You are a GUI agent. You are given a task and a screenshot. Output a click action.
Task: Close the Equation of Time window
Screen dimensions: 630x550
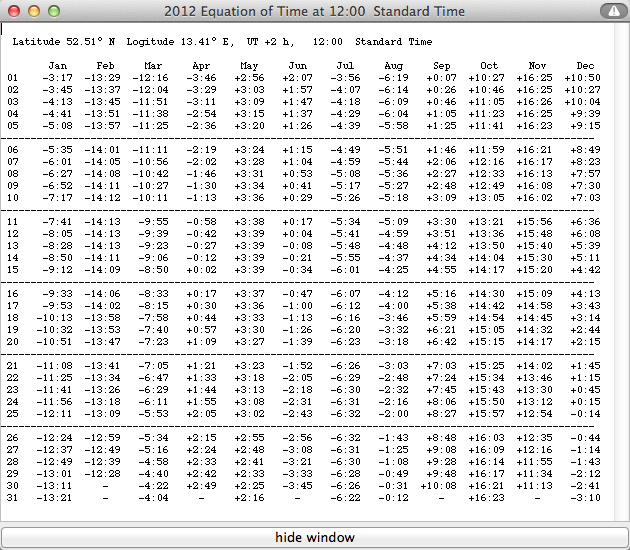point(13,11)
